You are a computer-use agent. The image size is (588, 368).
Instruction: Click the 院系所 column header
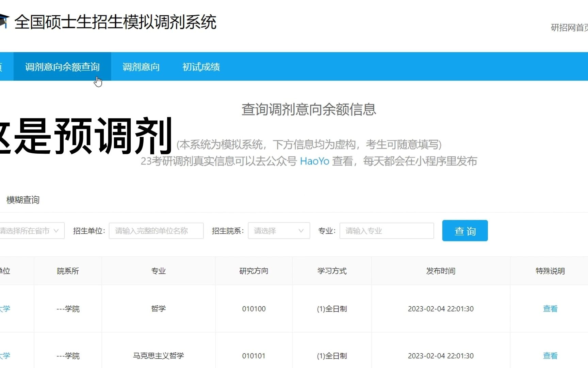[x=68, y=271]
